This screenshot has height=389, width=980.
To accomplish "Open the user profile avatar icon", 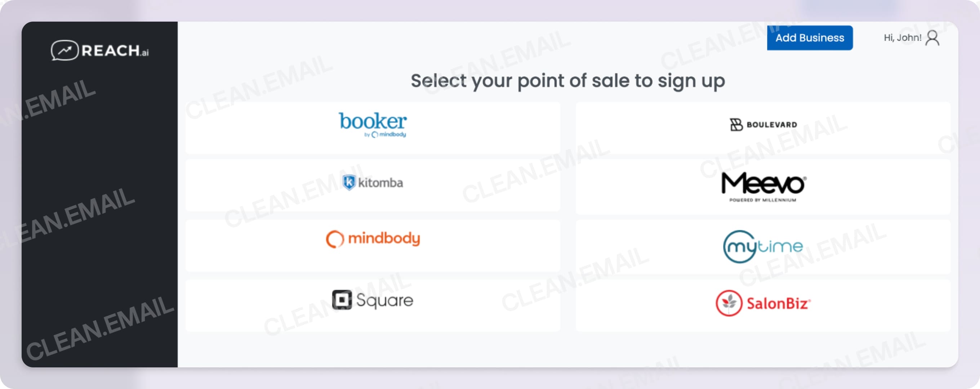I will [x=932, y=38].
